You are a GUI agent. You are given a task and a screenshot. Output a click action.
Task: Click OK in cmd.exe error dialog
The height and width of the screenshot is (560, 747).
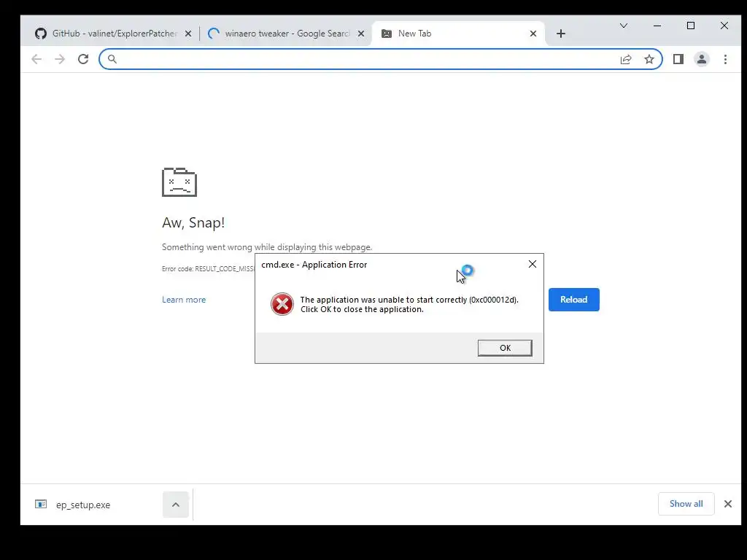click(505, 348)
